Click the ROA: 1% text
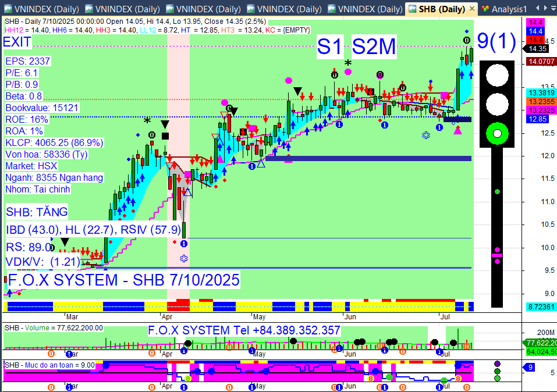Image resolution: width=557 pixels, height=392 pixels. pos(24,131)
